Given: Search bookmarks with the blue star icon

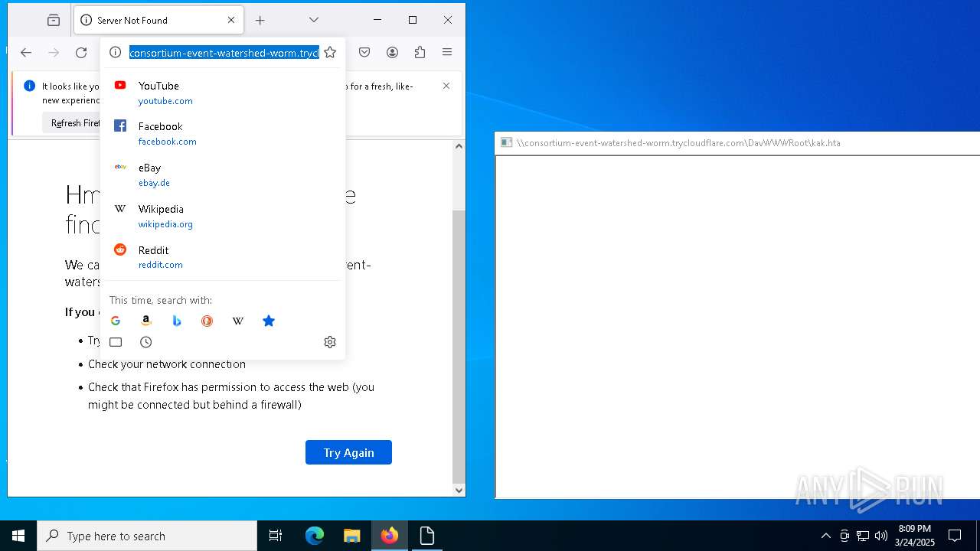Looking at the screenshot, I should [269, 321].
